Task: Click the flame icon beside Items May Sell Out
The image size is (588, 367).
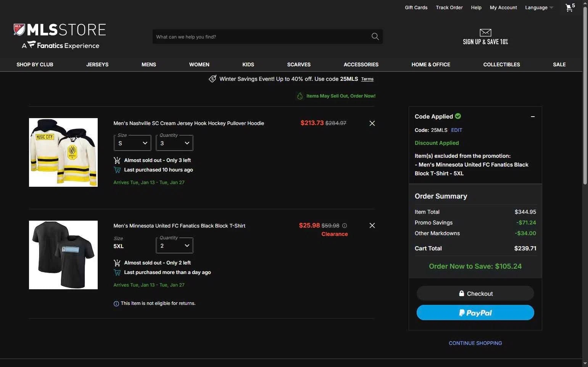Action: pos(300,96)
